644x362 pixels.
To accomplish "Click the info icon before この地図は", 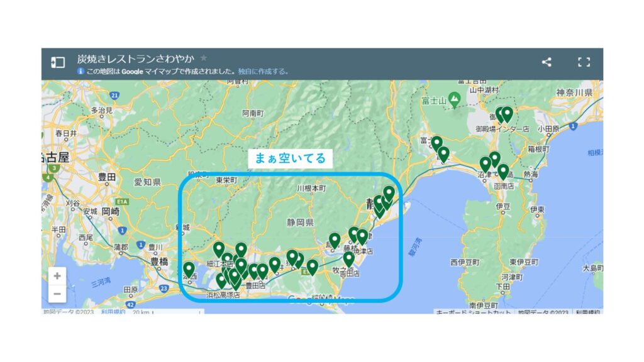I will [80, 71].
